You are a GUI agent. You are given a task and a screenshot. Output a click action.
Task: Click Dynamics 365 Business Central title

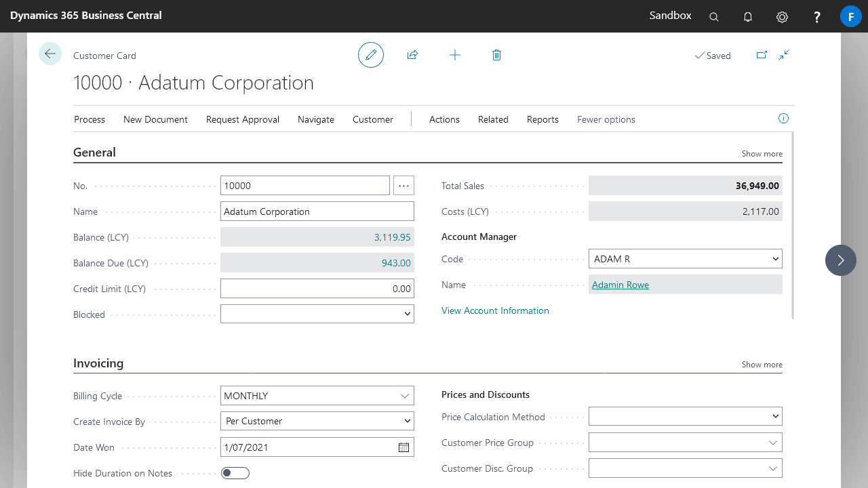click(x=86, y=15)
